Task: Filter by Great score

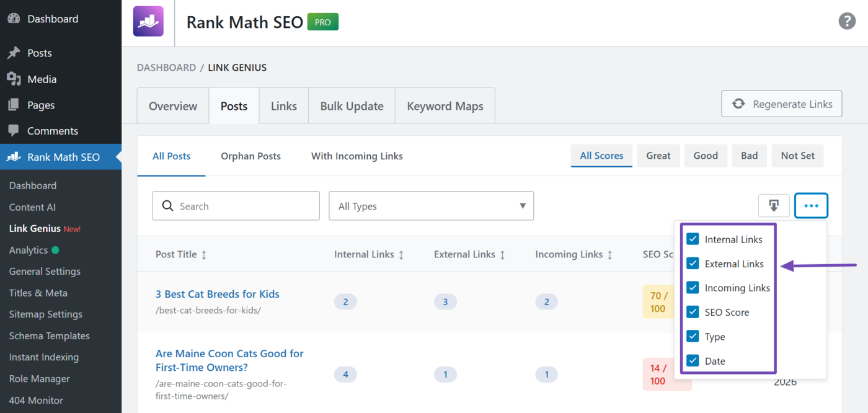Action: click(658, 156)
